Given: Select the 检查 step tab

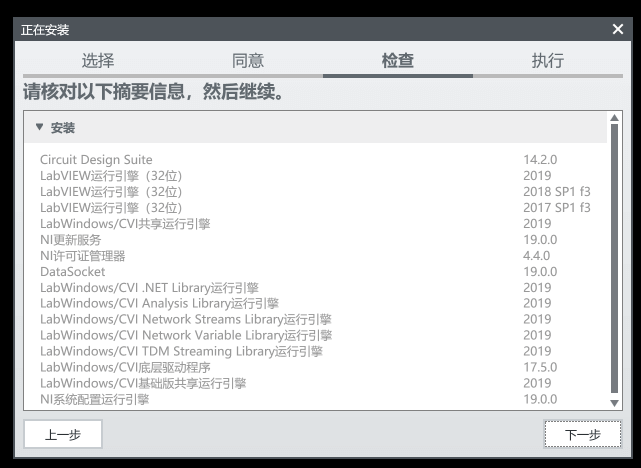Looking at the screenshot, I should [x=398, y=61].
